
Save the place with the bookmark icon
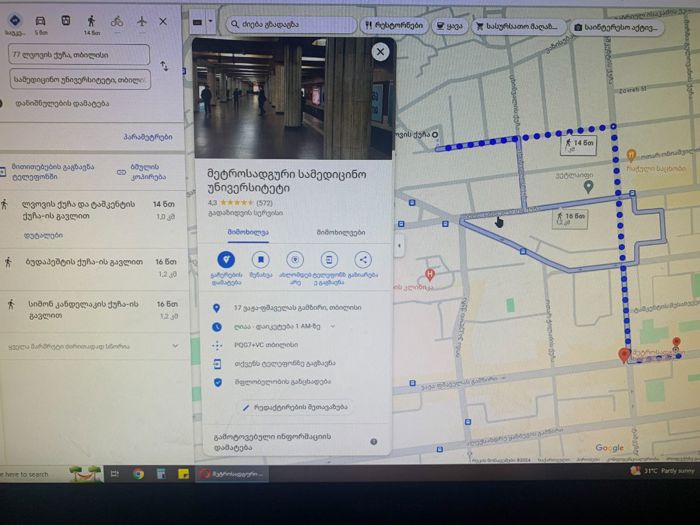click(261, 260)
